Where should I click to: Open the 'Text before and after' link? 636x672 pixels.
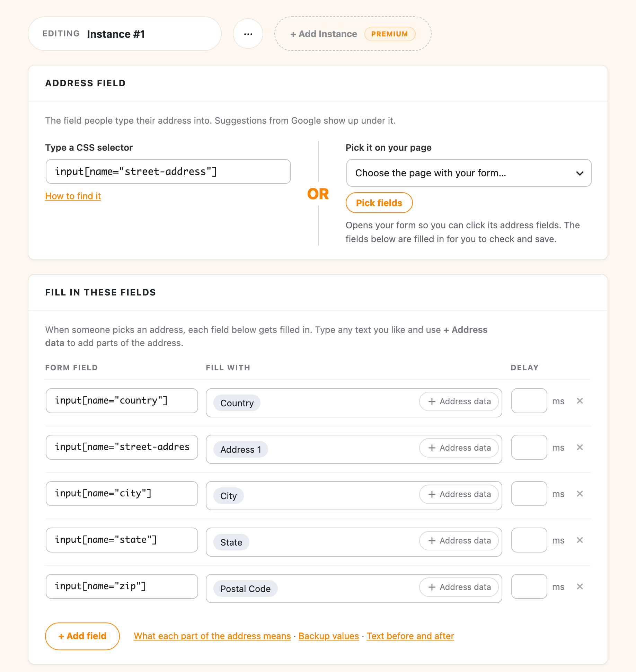click(x=410, y=636)
